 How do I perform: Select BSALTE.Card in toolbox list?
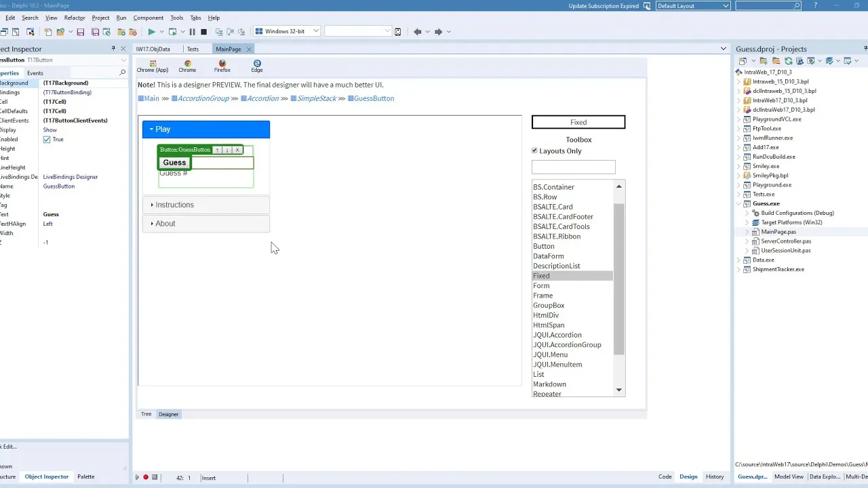click(553, 207)
